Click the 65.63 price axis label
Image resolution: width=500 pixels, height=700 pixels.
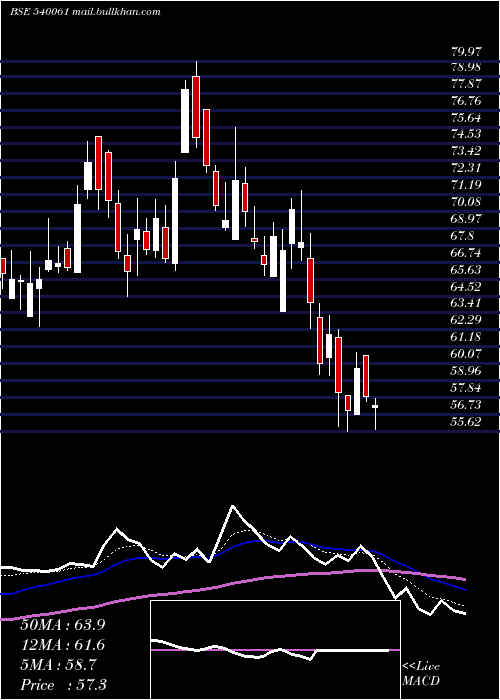[x=467, y=269]
